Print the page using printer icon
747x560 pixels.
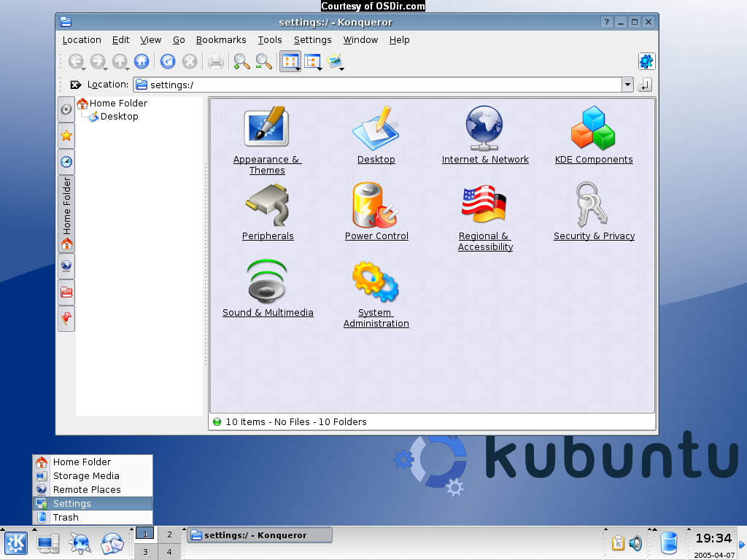click(x=215, y=61)
